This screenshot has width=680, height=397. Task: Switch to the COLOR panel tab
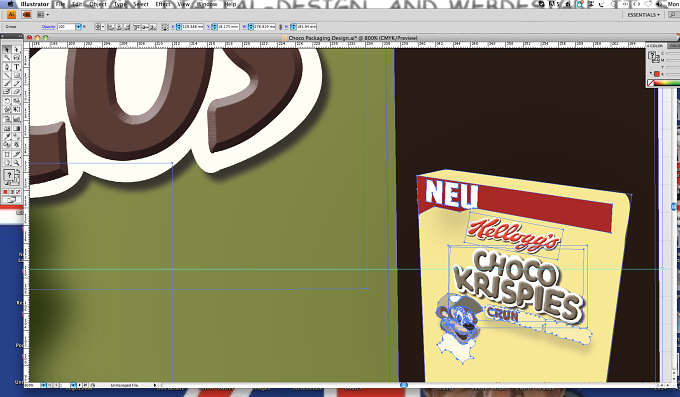click(656, 46)
